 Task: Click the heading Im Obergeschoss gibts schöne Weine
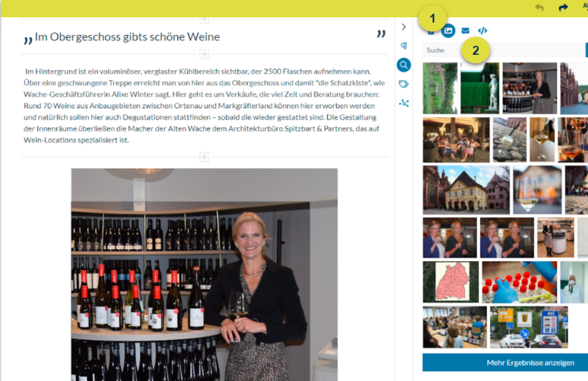point(127,37)
